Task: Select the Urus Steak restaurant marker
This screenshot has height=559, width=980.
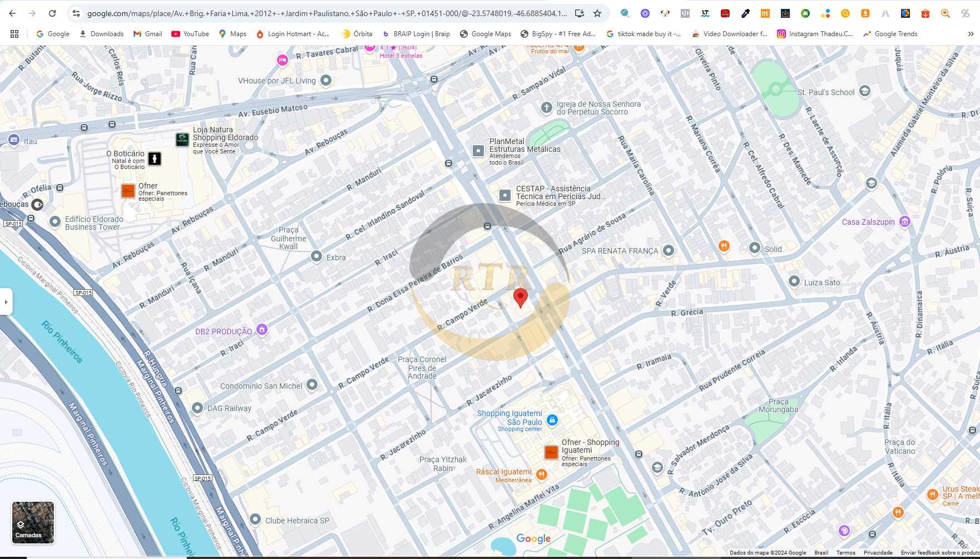Action: (x=933, y=494)
